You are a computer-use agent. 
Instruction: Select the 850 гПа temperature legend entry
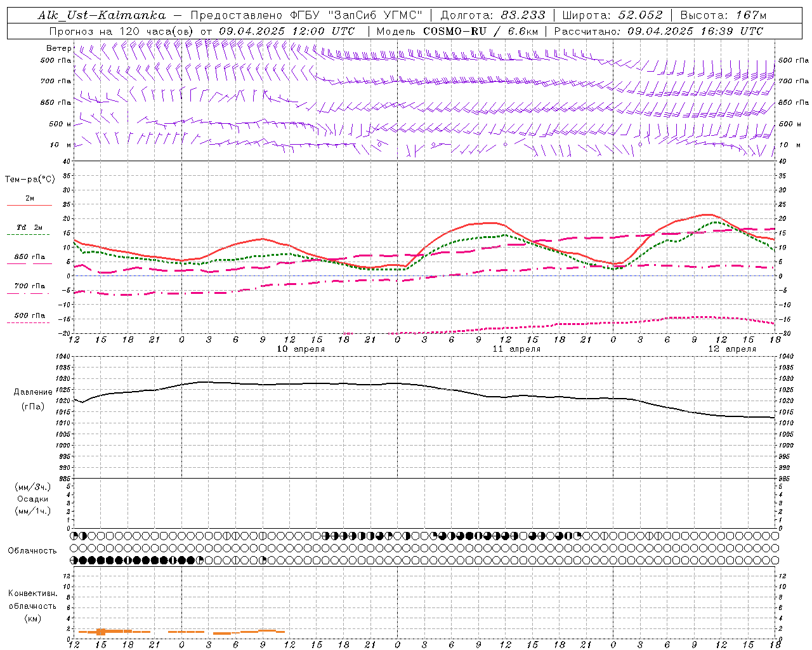point(30,257)
